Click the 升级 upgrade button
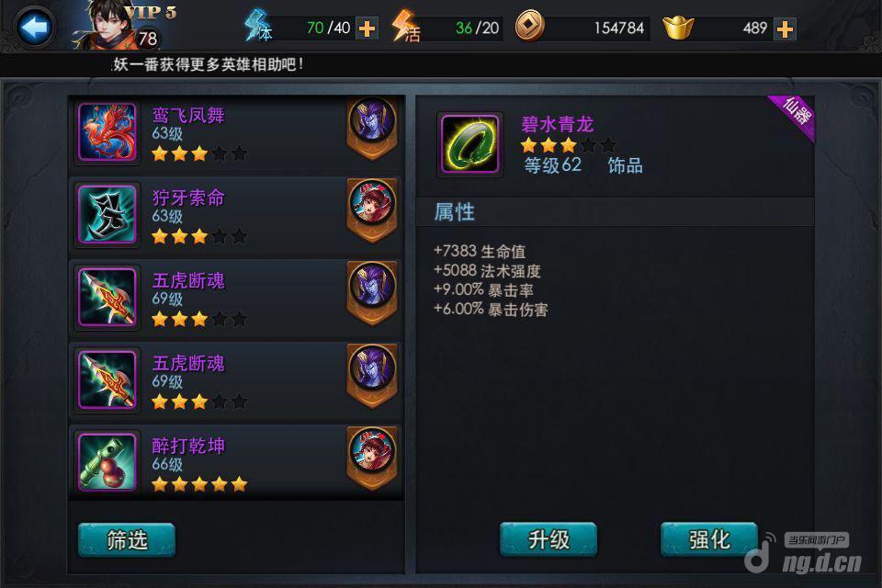The width and height of the screenshot is (882, 588). click(548, 539)
